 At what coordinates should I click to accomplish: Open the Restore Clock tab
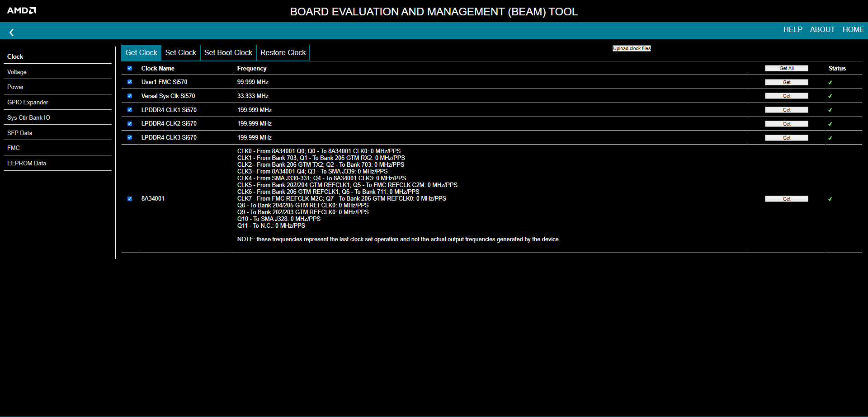(283, 53)
